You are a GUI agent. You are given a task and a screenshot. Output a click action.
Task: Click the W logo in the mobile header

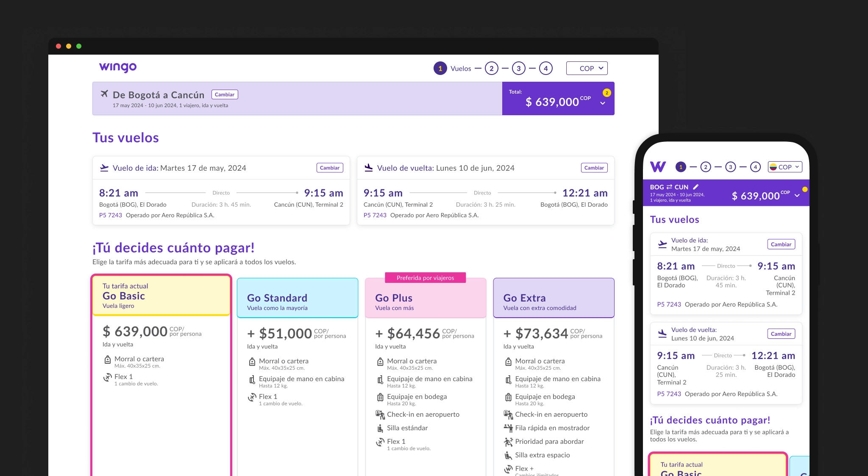click(x=658, y=167)
